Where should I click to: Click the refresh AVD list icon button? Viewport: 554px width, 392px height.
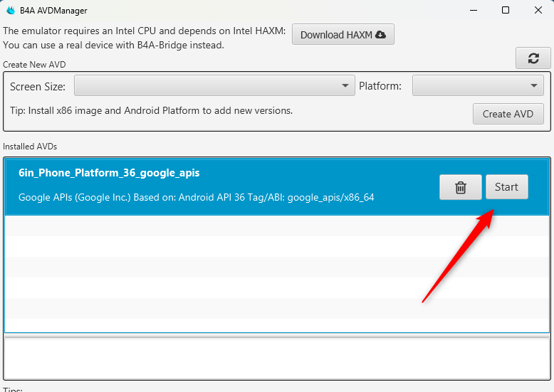point(533,58)
